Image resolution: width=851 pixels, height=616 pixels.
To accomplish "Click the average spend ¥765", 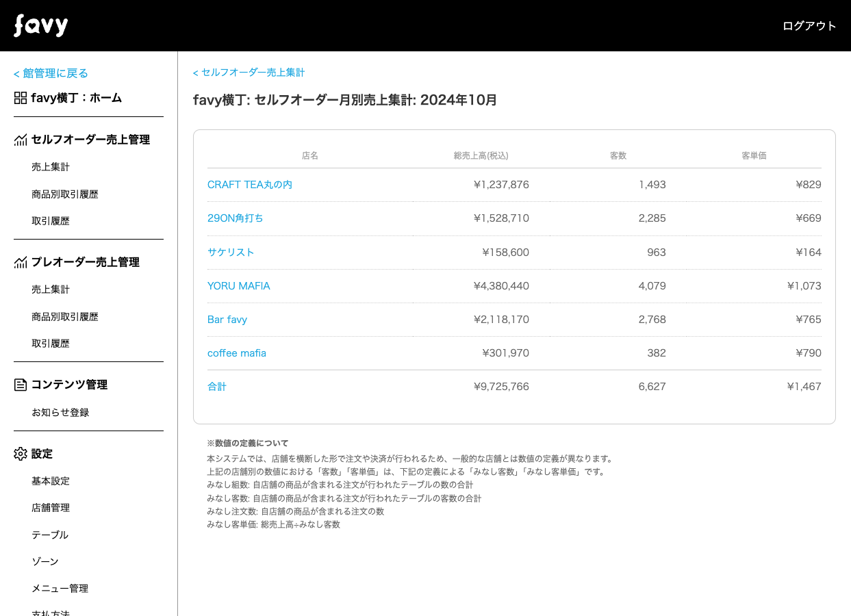I will click(x=809, y=320).
